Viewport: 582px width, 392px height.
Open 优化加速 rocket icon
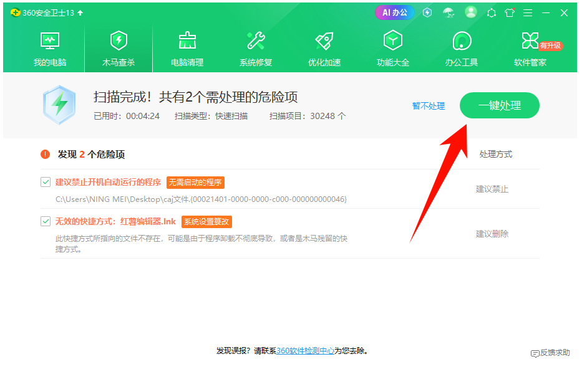point(324,41)
